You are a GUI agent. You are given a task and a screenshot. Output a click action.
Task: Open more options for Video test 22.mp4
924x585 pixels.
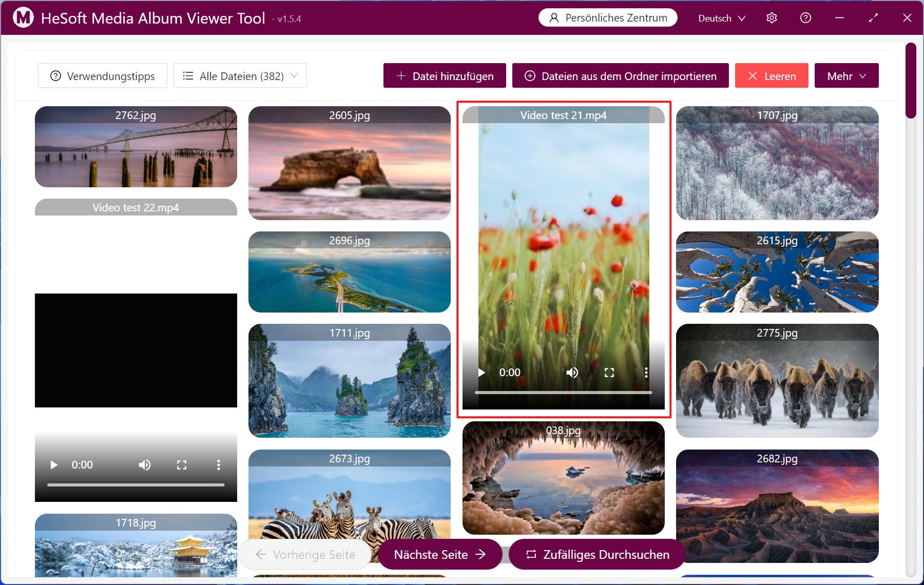tap(219, 465)
